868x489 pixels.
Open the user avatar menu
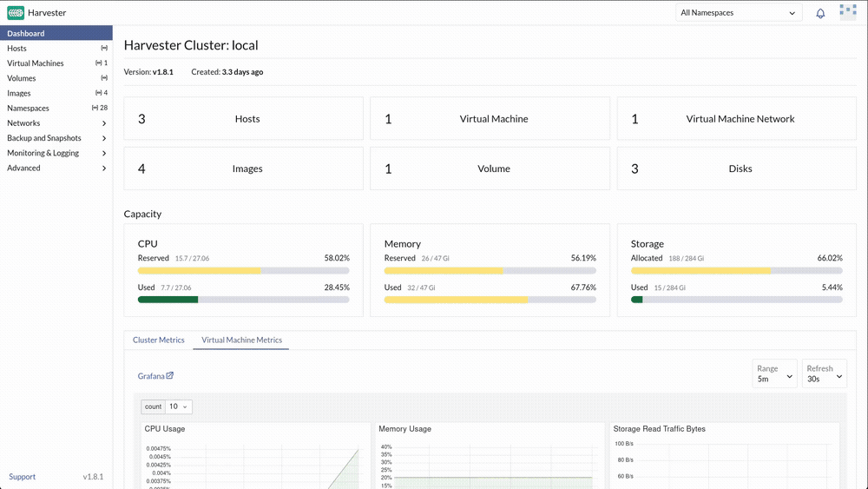pos(847,12)
